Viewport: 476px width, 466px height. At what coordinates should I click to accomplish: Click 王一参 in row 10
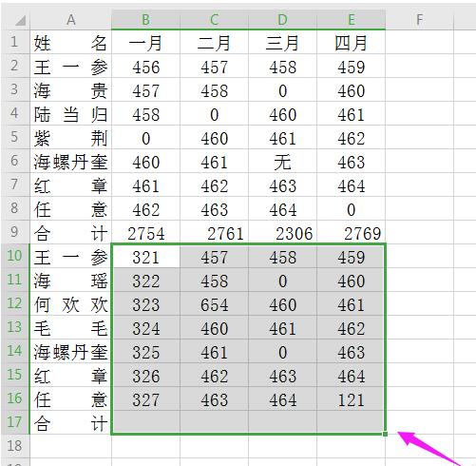coord(71,257)
